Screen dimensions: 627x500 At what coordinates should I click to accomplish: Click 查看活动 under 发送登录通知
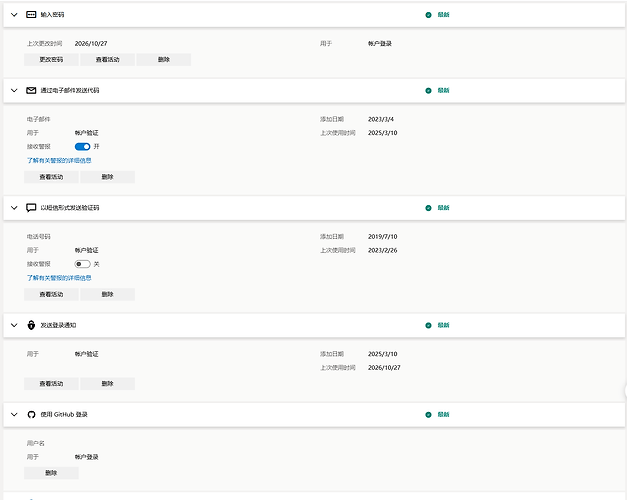point(51,384)
